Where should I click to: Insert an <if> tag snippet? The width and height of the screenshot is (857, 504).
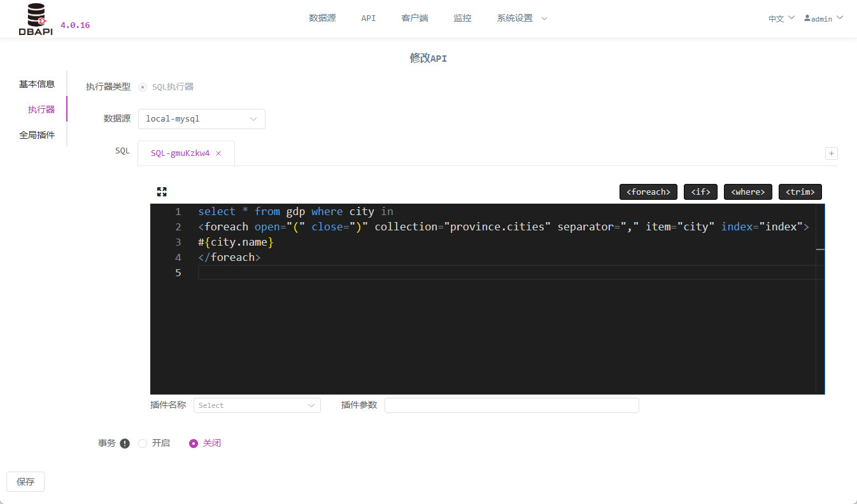700,192
